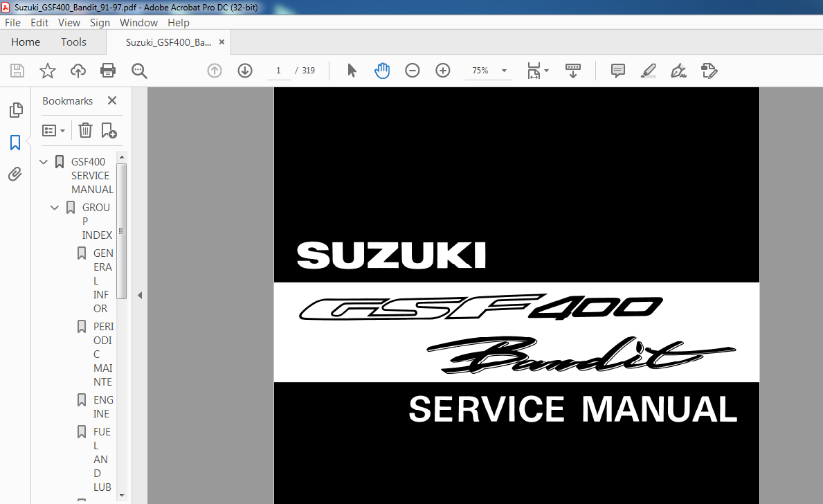
Task: Open GENERAL INFOR bookmark
Action: 103,281
